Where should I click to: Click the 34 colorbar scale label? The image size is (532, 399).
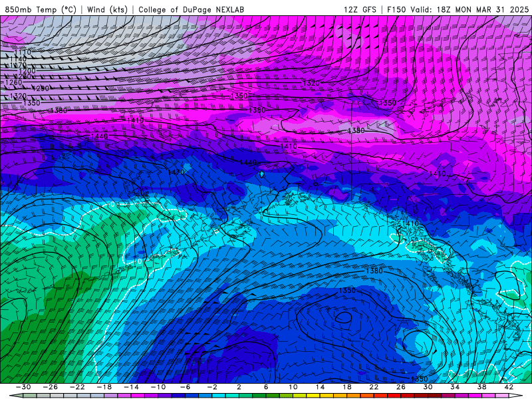(x=455, y=387)
